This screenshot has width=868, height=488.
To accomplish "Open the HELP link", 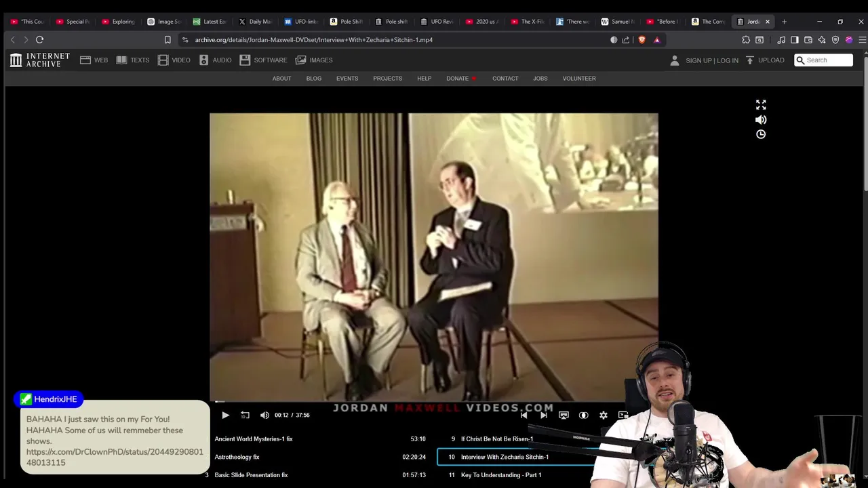I will pyautogui.click(x=424, y=79).
